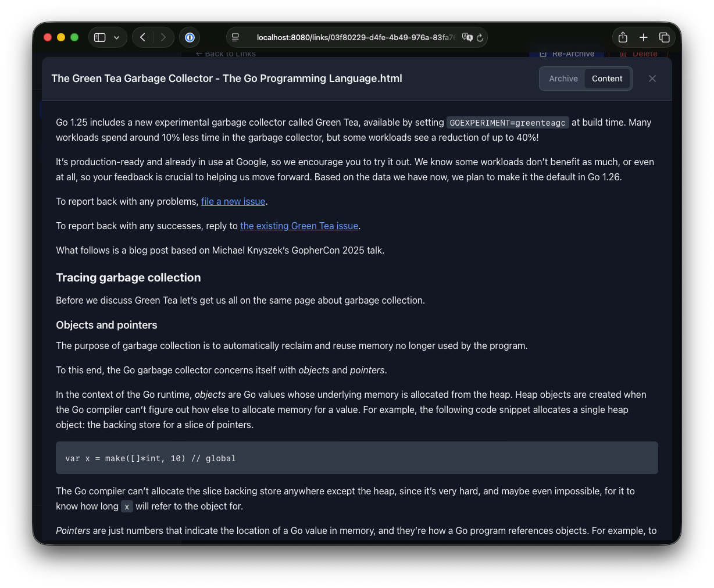The image size is (714, 588).
Task: Open the 1Password extension icon
Action: click(190, 37)
